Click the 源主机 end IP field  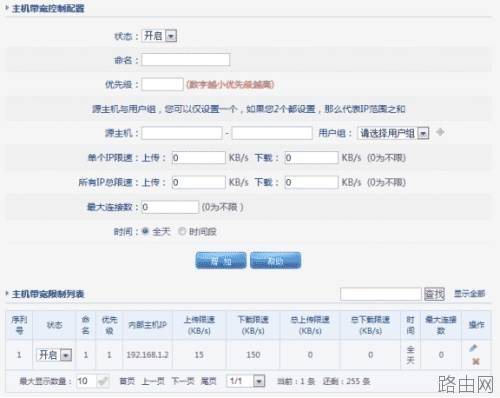click(272, 133)
